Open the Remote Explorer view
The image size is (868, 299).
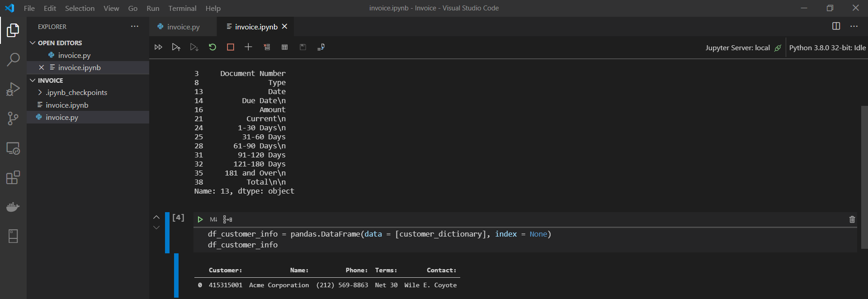pos(13,148)
